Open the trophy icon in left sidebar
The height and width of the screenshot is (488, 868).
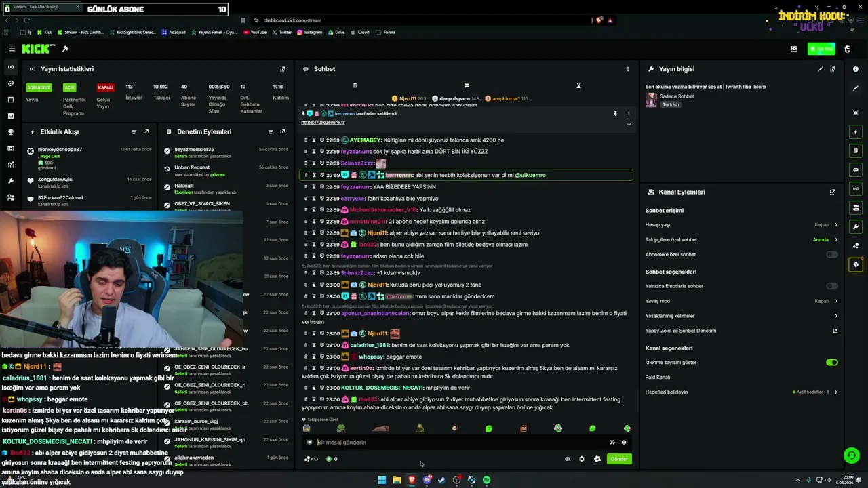coord(11,132)
